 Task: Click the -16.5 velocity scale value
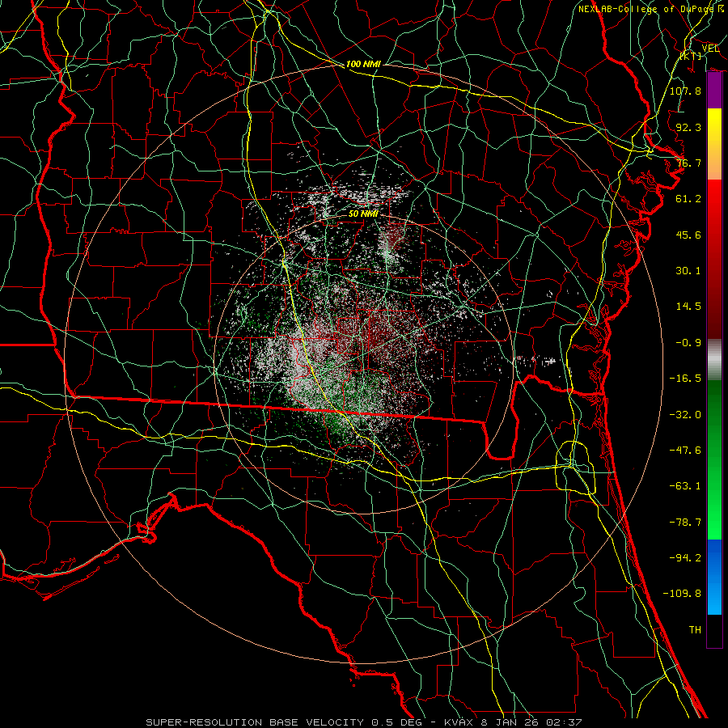click(685, 379)
